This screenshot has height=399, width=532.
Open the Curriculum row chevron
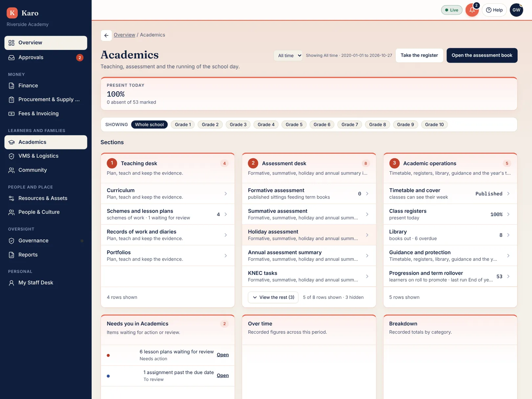[226, 194]
